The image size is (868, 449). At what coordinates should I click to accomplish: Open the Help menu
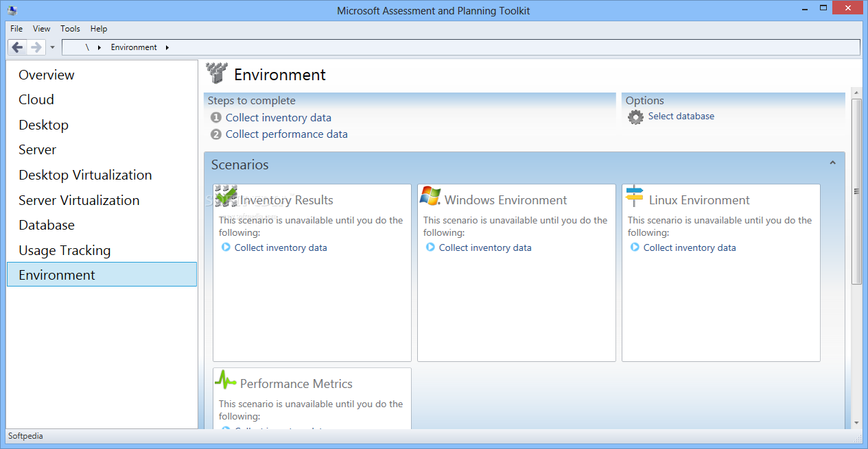tap(99, 29)
